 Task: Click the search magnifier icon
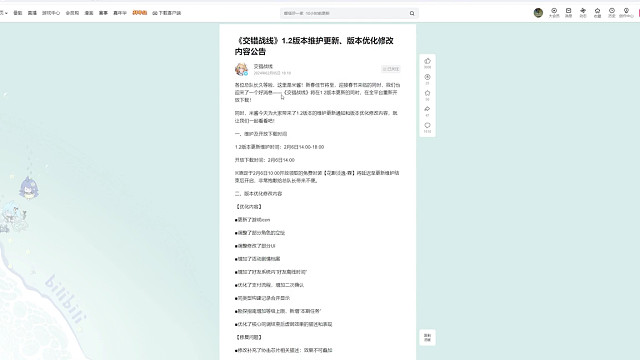click(412, 13)
